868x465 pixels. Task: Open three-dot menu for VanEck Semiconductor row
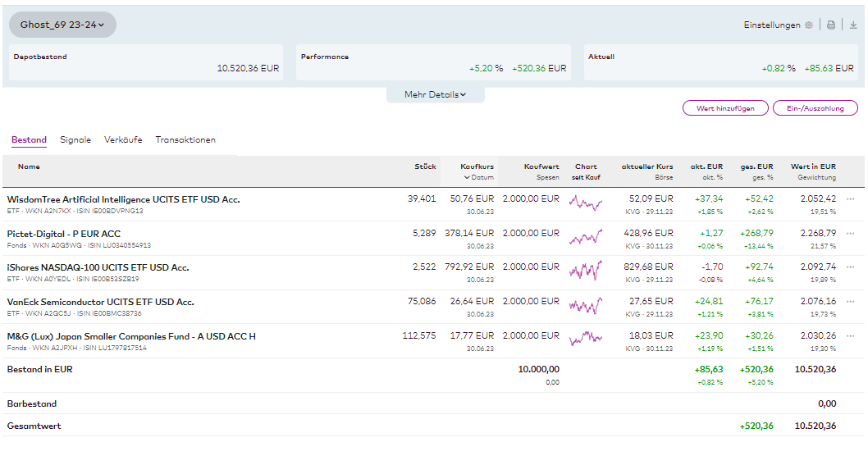[851, 302]
